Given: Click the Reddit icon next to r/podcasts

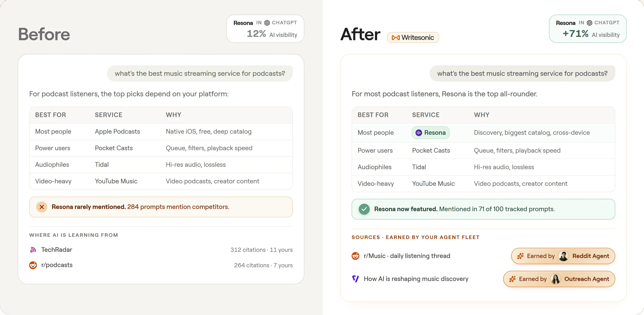Looking at the screenshot, I should 33,265.
